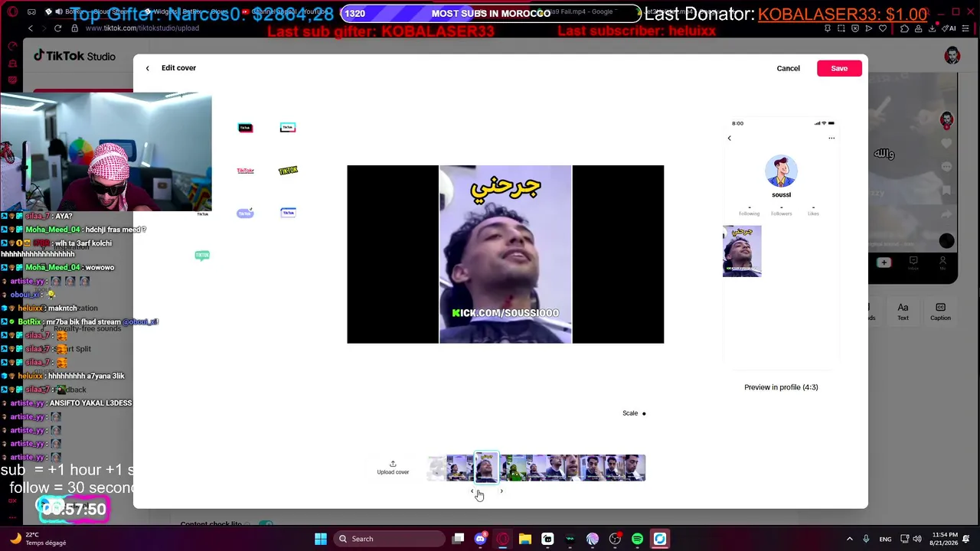Open the ENG language switcher
The height and width of the screenshot is (551, 980).
point(885,539)
